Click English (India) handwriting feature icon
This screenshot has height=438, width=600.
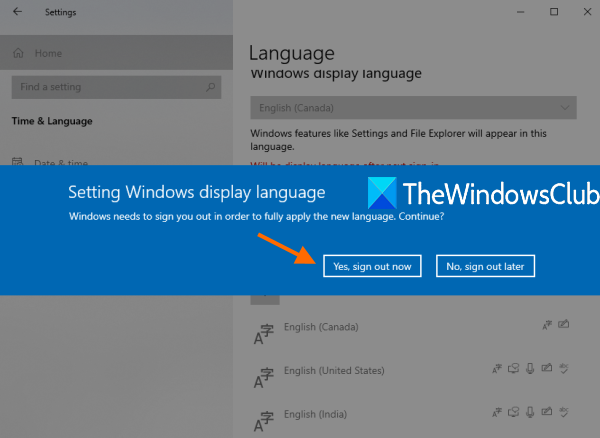pyautogui.click(x=546, y=412)
